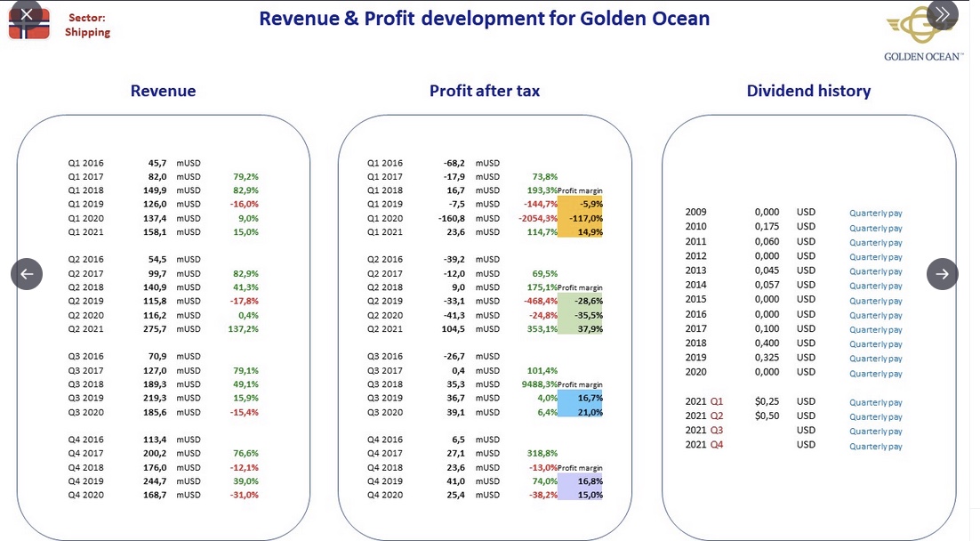Click the orange Q1 2021 profit margin cell

click(x=580, y=231)
